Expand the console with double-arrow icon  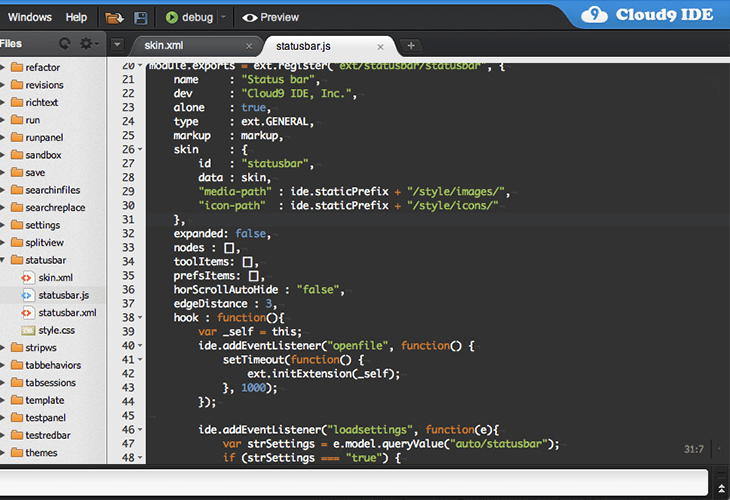click(x=721, y=488)
